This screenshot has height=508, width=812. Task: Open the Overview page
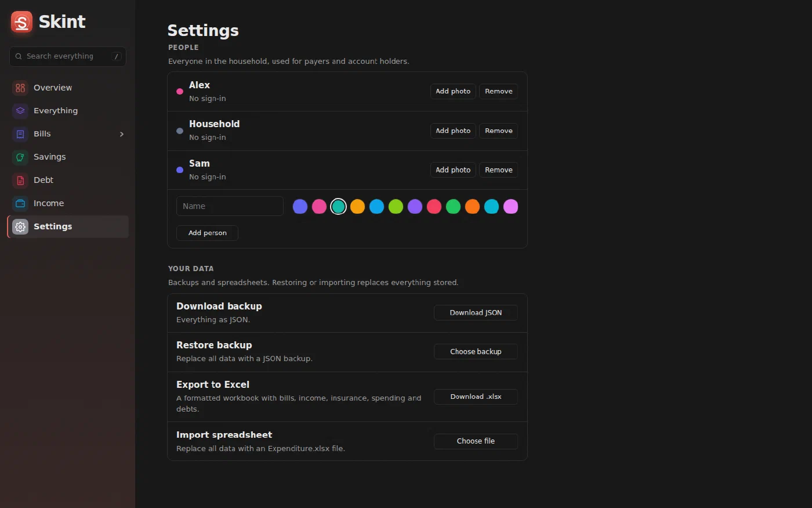point(68,88)
